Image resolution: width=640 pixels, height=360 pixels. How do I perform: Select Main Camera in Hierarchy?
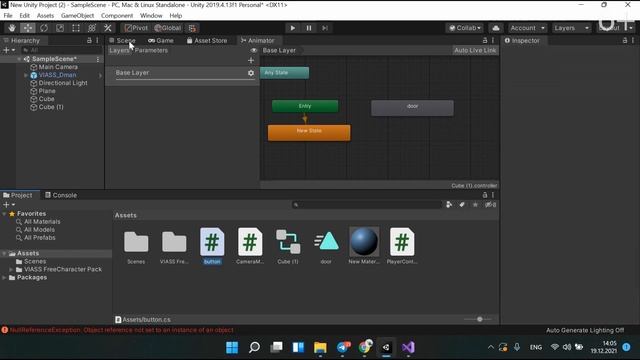click(58, 67)
